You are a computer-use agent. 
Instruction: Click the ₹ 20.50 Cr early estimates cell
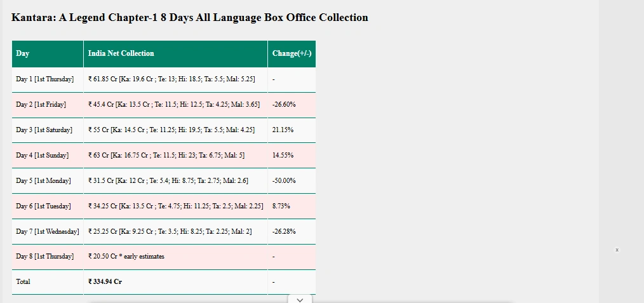tap(126, 257)
